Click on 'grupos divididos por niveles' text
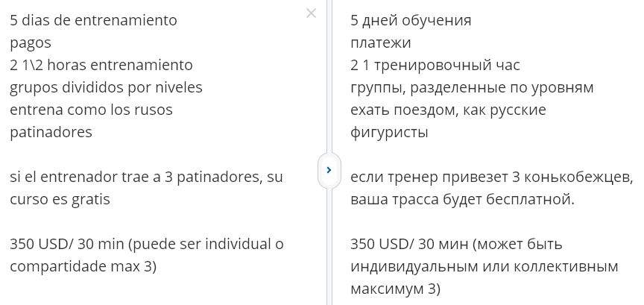The height and width of the screenshot is (305, 644). [106, 87]
